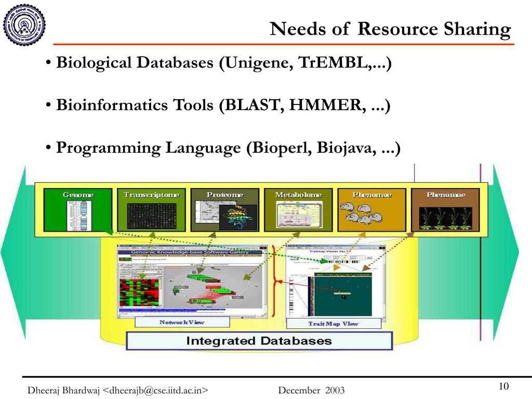
Task: Click slide number 10
Action: [503, 386]
